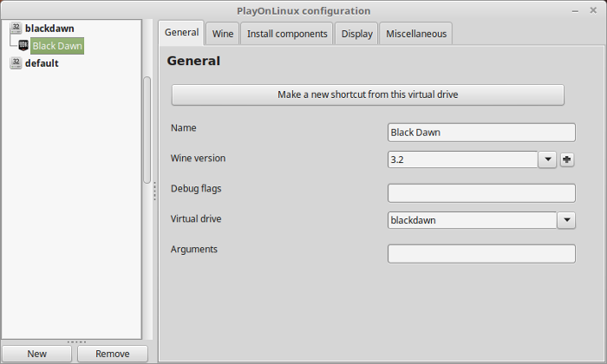This screenshot has height=364, width=607.
Task: Select the Black Dawn shortcut in tree
Action: (x=57, y=46)
